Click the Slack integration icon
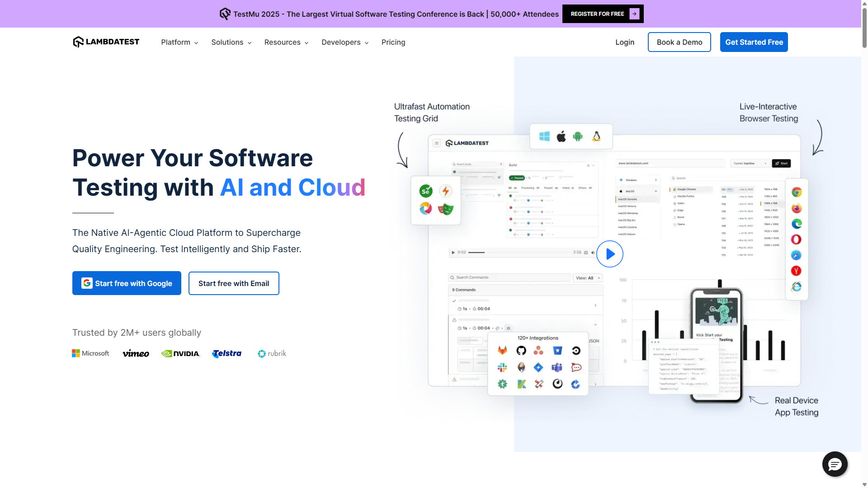868x488 pixels. [x=503, y=367]
